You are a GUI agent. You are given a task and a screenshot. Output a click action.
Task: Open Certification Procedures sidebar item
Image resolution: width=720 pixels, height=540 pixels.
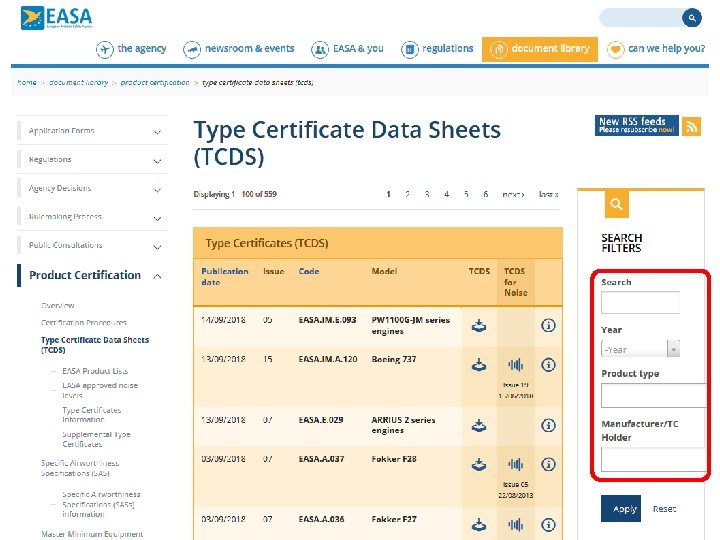(84, 323)
